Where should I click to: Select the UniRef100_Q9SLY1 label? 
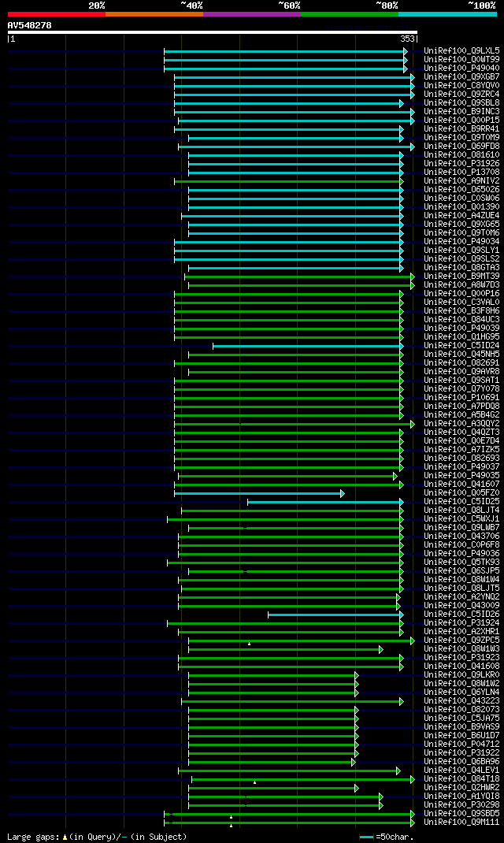click(461, 250)
